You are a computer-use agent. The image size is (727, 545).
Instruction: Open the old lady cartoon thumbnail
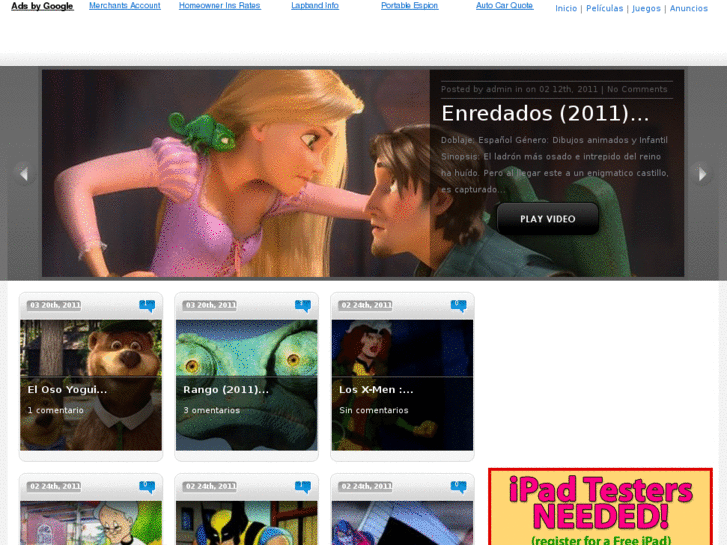(x=91, y=523)
